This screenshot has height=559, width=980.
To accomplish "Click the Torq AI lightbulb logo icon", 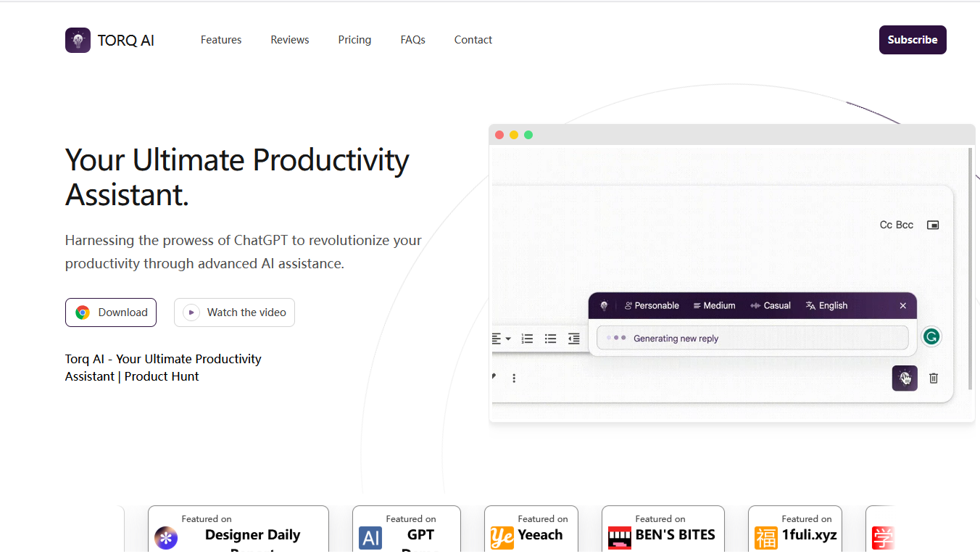I will [78, 40].
